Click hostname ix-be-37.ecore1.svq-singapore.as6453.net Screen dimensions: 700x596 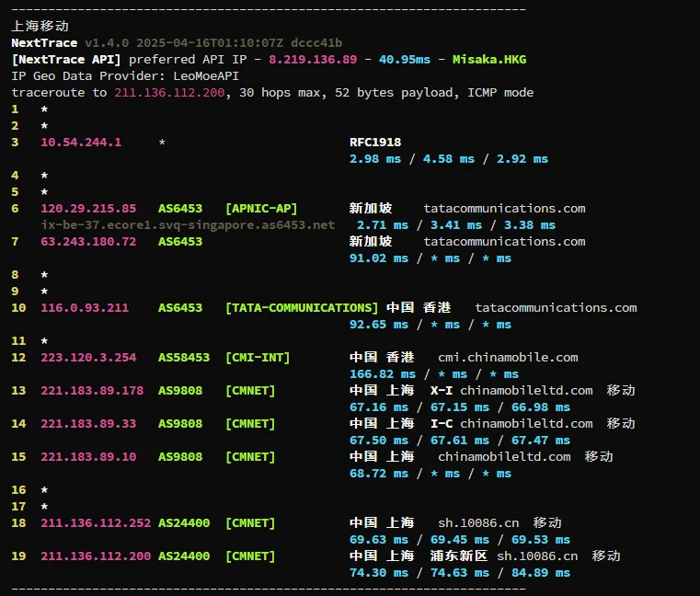(188, 225)
